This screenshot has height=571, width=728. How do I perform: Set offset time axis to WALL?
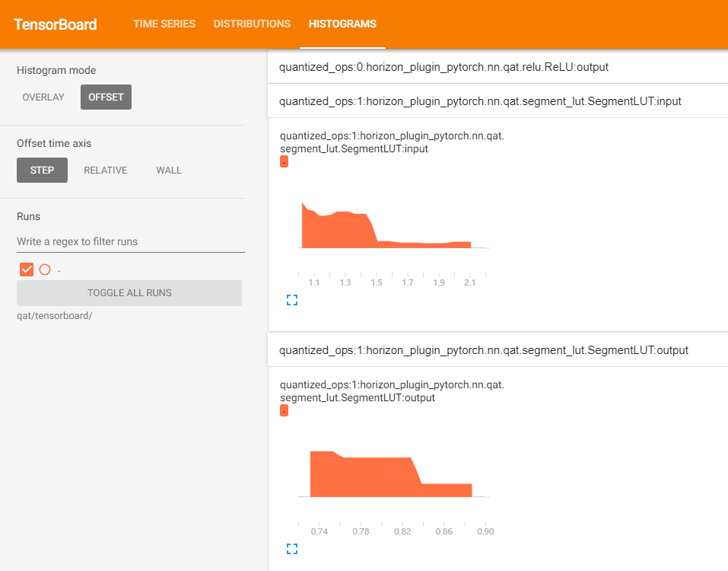coord(169,171)
